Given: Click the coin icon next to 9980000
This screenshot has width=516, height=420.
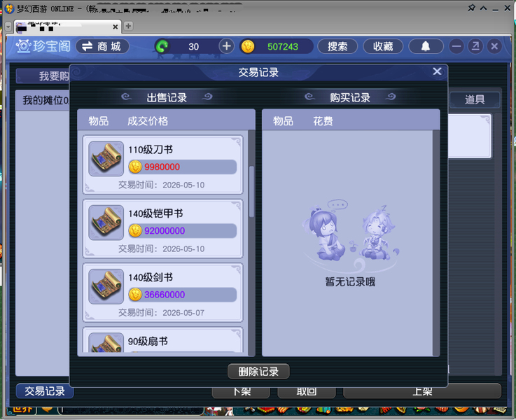Looking at the screenshot, I should click(135, 167).
